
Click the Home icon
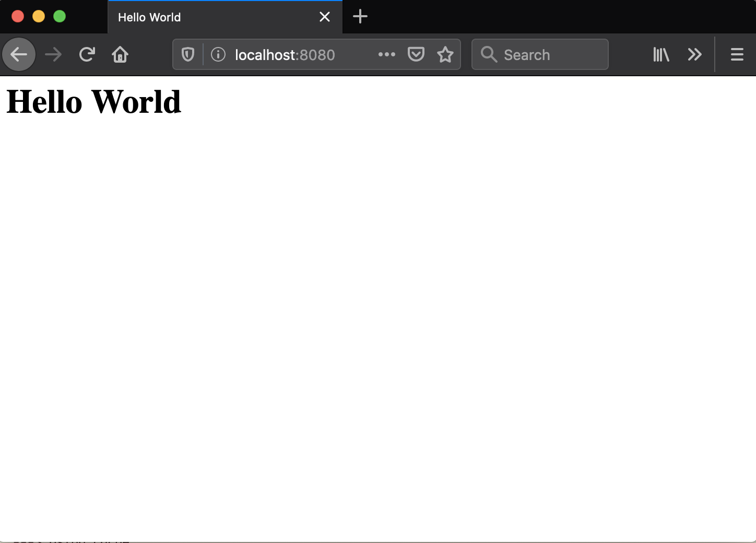click(120, 54)
